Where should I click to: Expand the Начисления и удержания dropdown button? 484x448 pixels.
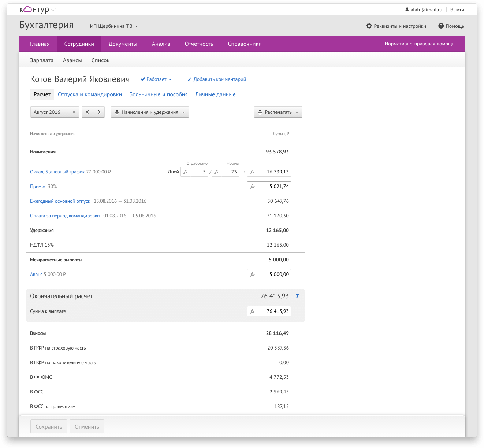[150, 112]
